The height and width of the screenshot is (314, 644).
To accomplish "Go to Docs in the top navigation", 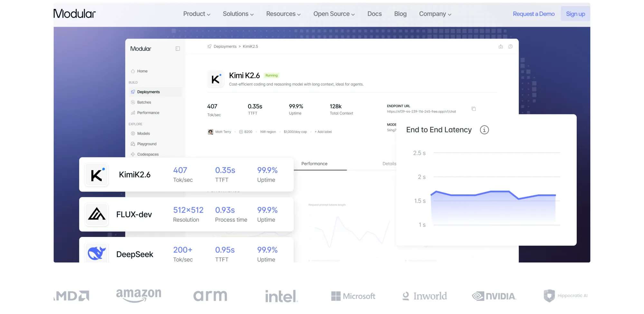I will tap(374, 14).
